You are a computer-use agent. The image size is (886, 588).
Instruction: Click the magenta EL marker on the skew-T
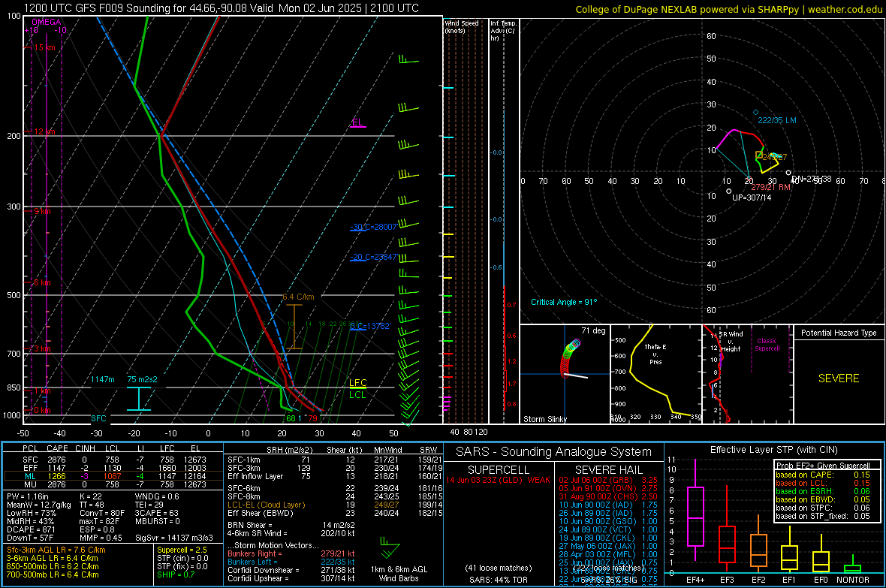point(357,123)
